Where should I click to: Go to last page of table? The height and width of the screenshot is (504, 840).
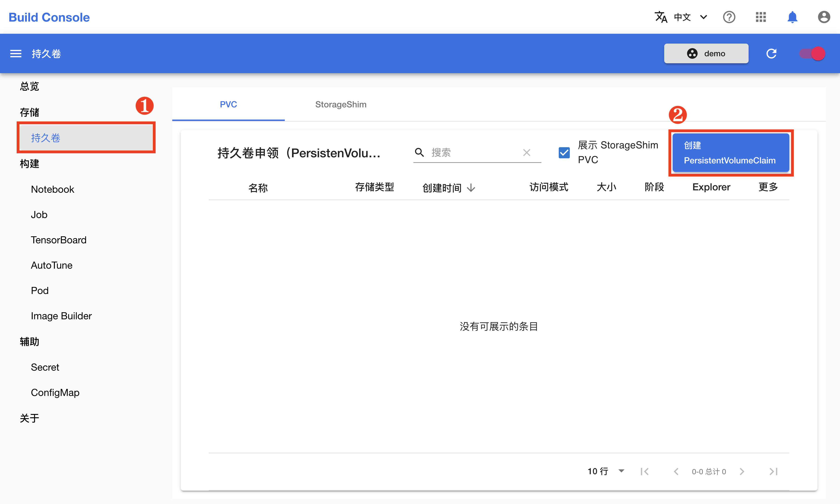[x=773, y=471]
